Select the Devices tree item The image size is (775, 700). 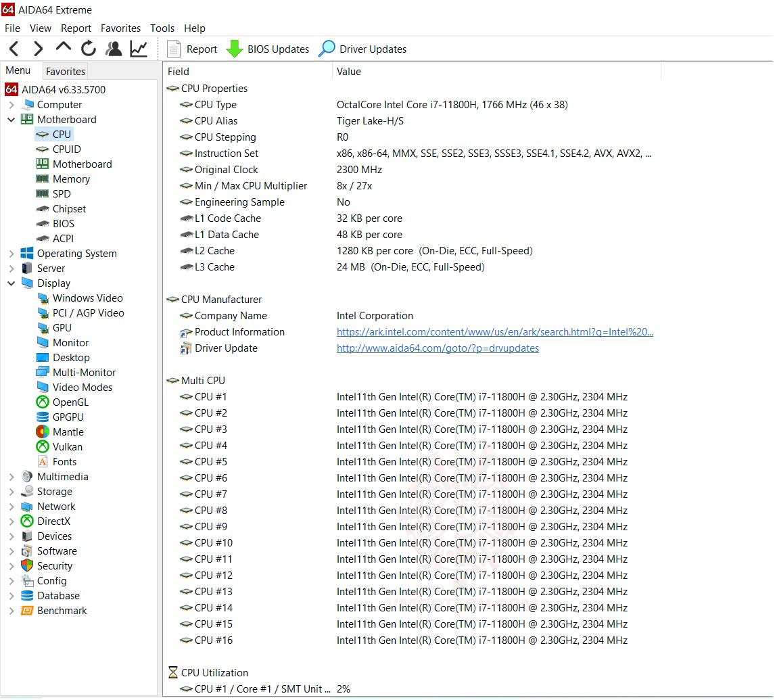point(47,536)
